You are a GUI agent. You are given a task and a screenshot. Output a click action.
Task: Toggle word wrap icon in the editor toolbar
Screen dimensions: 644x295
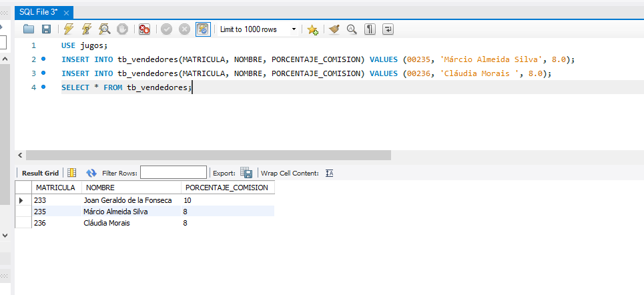[x=388, y=29]
